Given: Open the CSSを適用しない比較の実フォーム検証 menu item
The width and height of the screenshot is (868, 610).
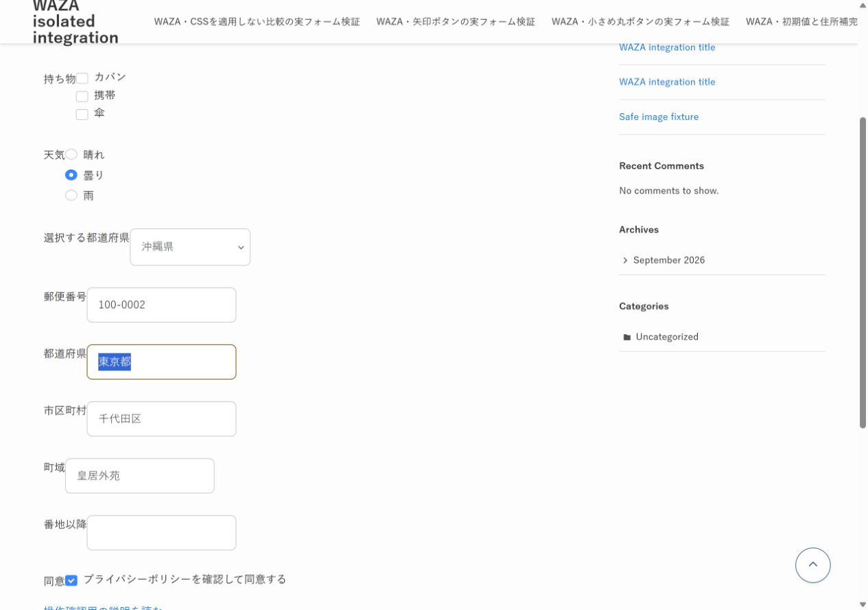Looking at the screenshot, I should pos(257,22).
